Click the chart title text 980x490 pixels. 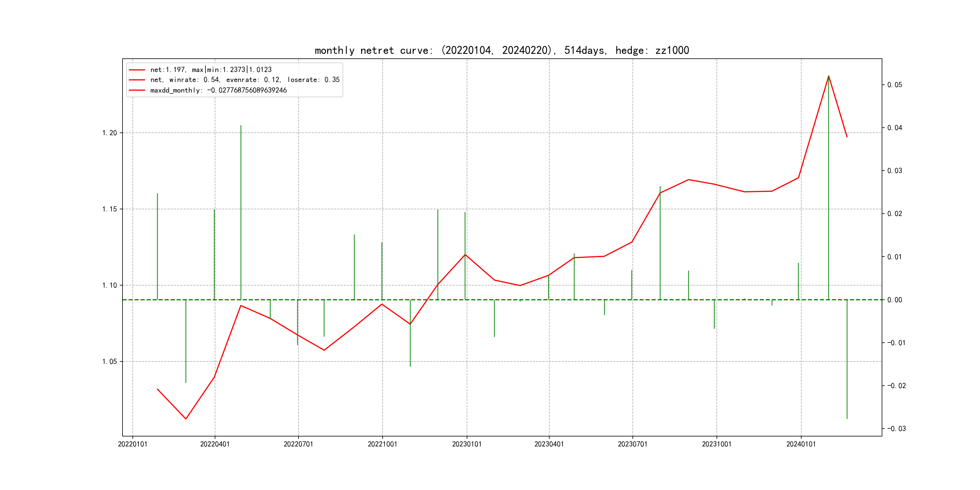502,50
